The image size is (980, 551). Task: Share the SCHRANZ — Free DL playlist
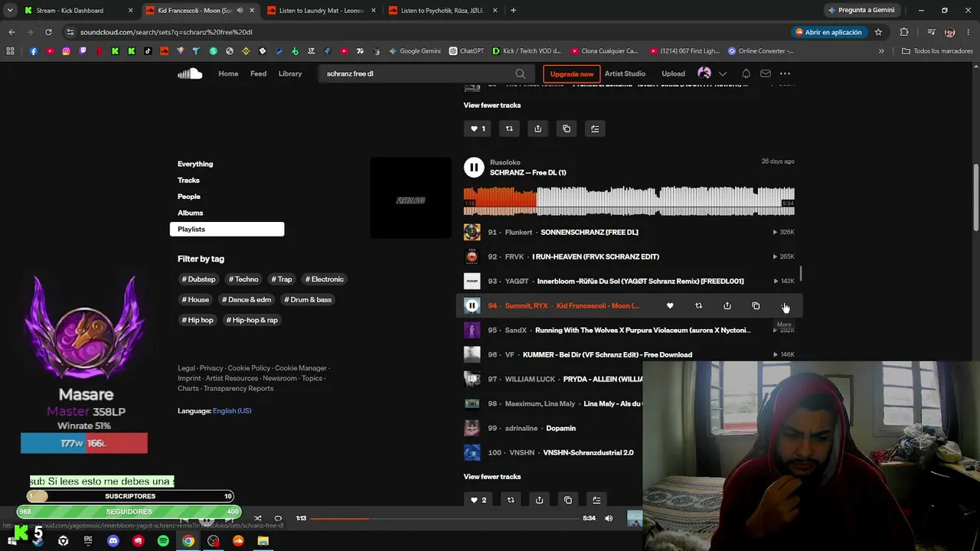click(539, 500)
